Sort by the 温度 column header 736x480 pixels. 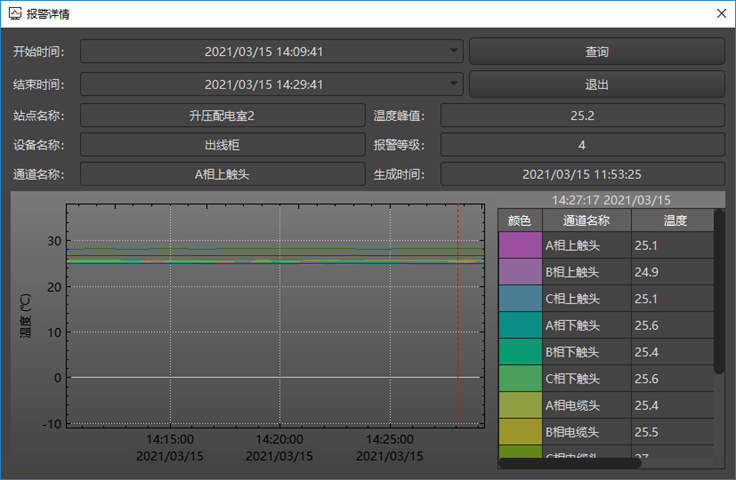pos(674,220)
